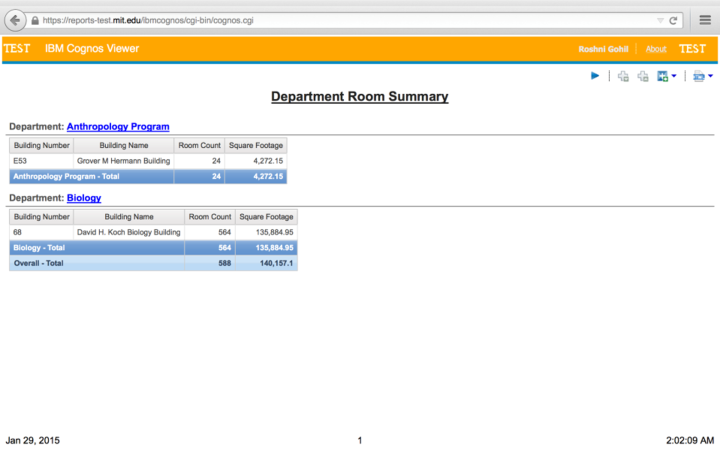This screenshot has height=450, width=720.
Task: Click the browser reload icon
Action: (x=674, y=20)
